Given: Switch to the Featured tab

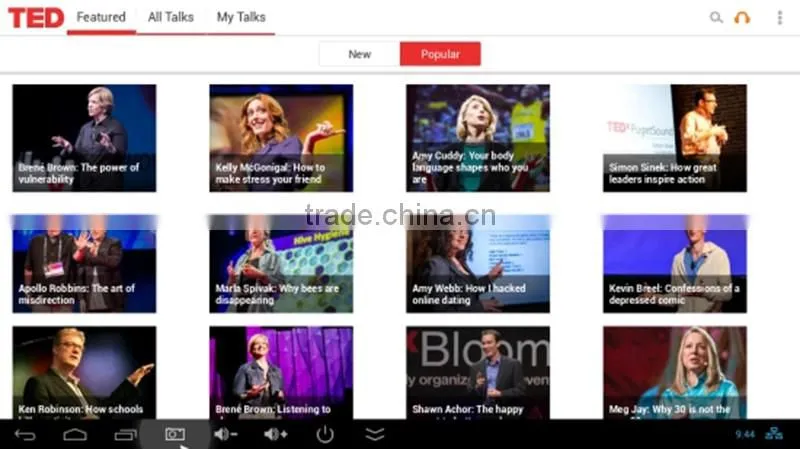Looking at the screenshot, I should (x=101, y=17).
